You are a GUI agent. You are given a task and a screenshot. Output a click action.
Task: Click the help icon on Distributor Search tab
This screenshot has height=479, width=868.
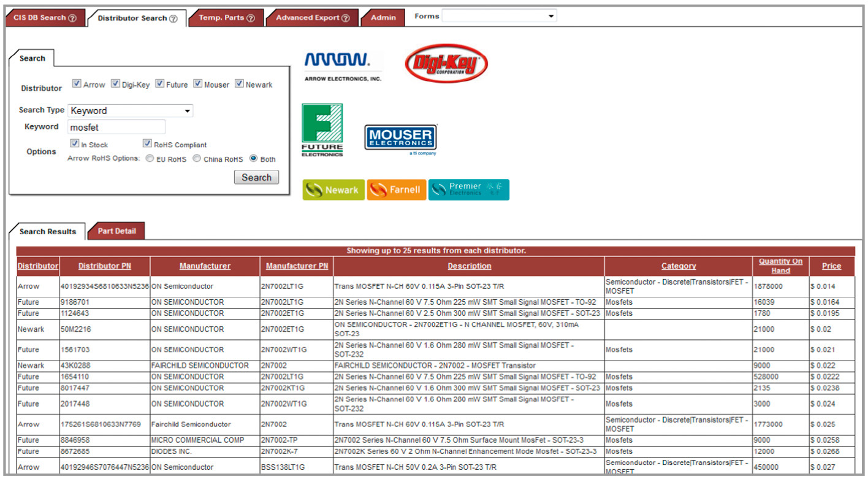click(173, 18)
